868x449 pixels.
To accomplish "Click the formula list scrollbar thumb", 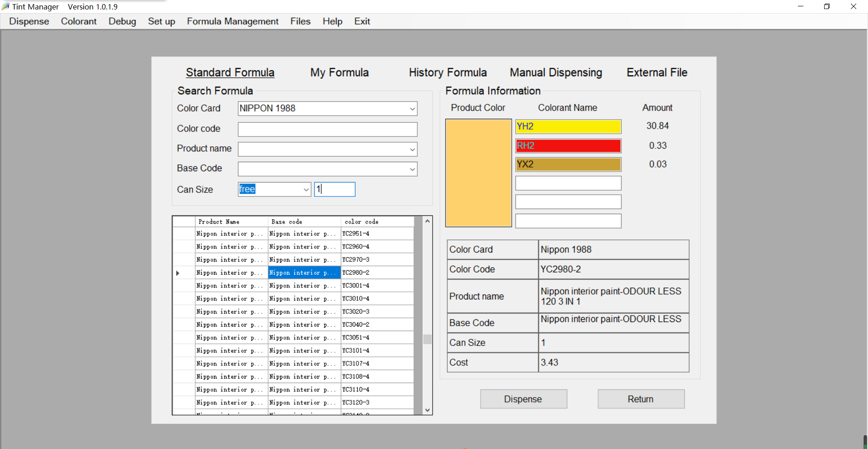I will [427, 339].
